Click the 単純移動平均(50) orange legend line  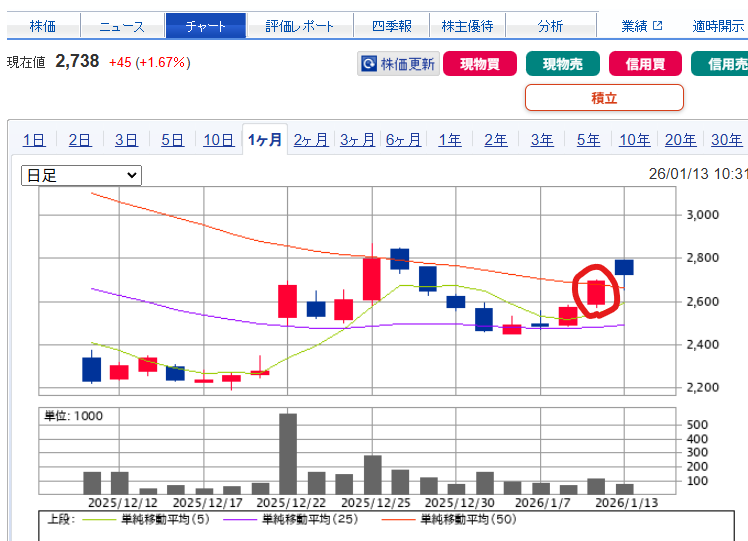click(x=393, y=520)
